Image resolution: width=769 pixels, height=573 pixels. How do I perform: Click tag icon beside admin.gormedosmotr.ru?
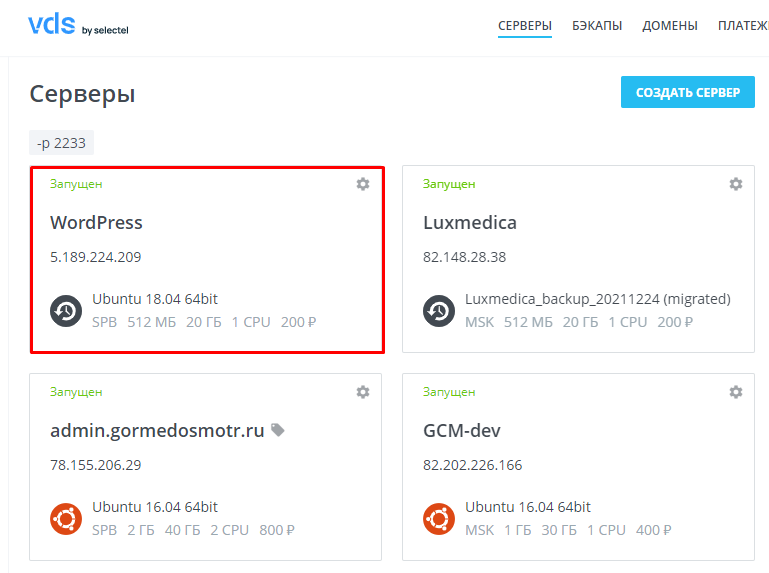[x=278, y=430]
